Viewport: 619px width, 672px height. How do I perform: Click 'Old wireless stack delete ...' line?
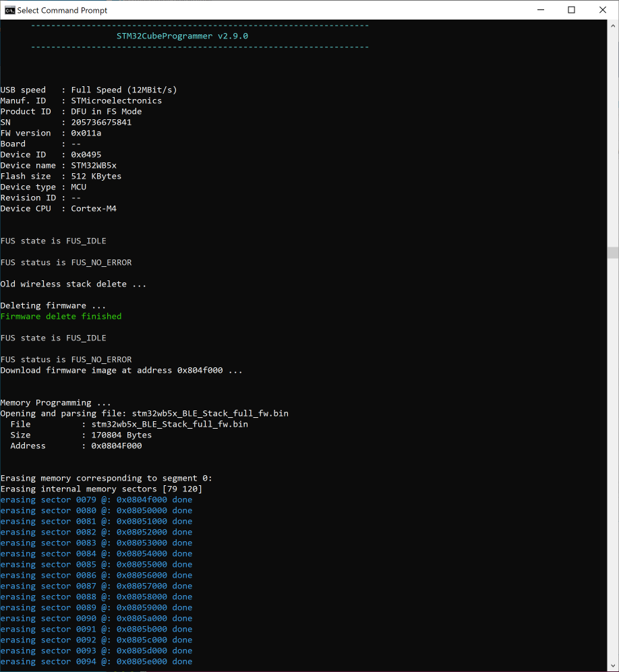pyautogui.click(x=73, y=284)
